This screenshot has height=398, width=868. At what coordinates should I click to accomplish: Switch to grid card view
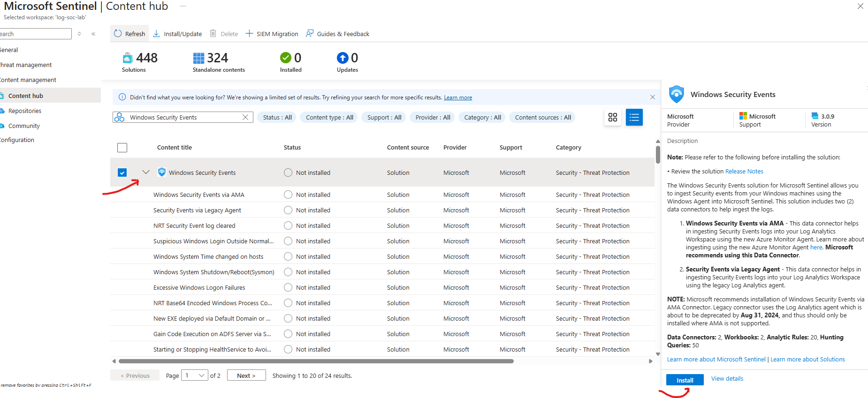[612, 117]
